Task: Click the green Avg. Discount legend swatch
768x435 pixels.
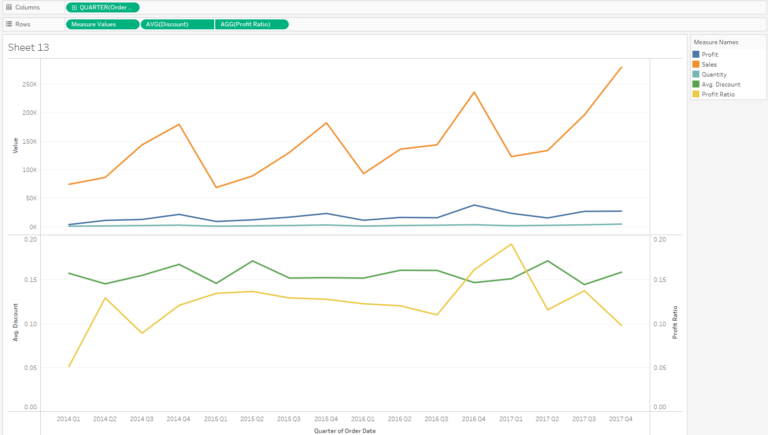Action: coord(696,84)
